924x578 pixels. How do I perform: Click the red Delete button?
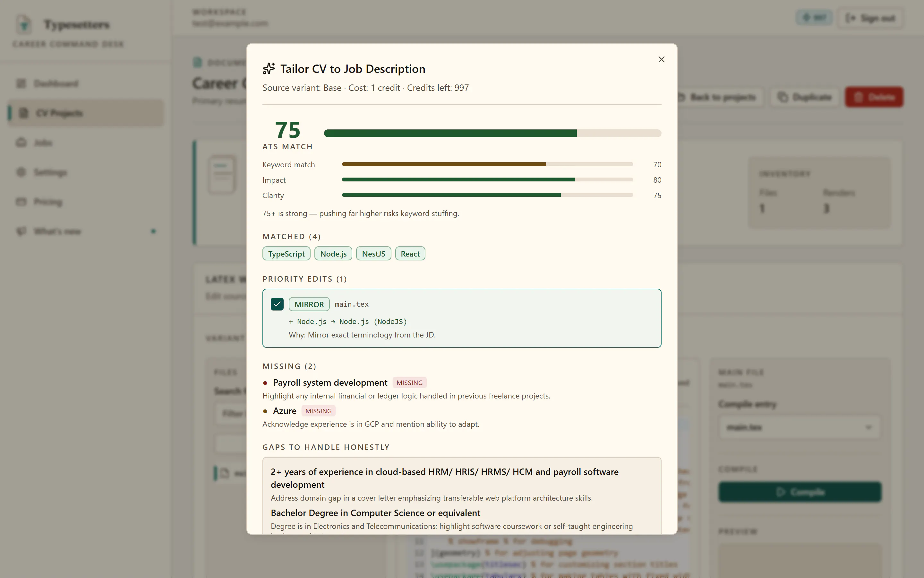[x=874, y=97]
